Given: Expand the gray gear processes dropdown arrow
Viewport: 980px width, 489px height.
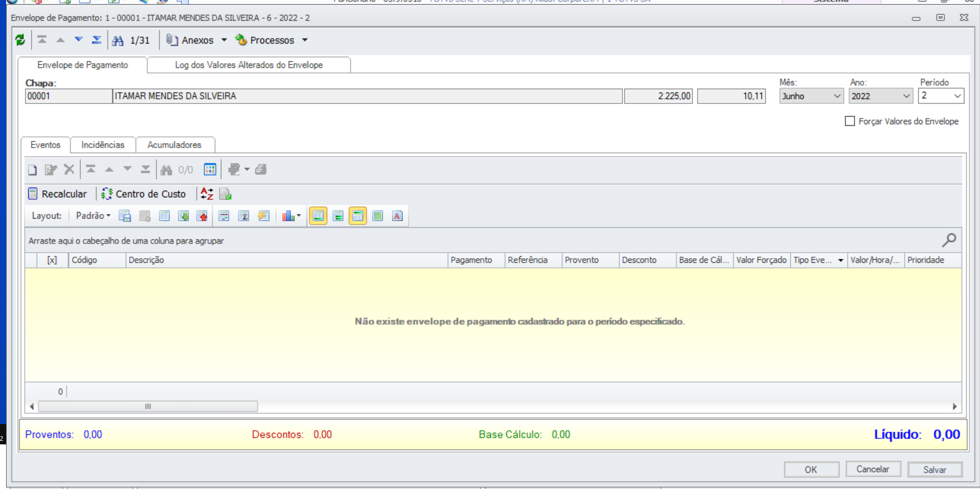Looking at the screenshot, I should point(247,169).
